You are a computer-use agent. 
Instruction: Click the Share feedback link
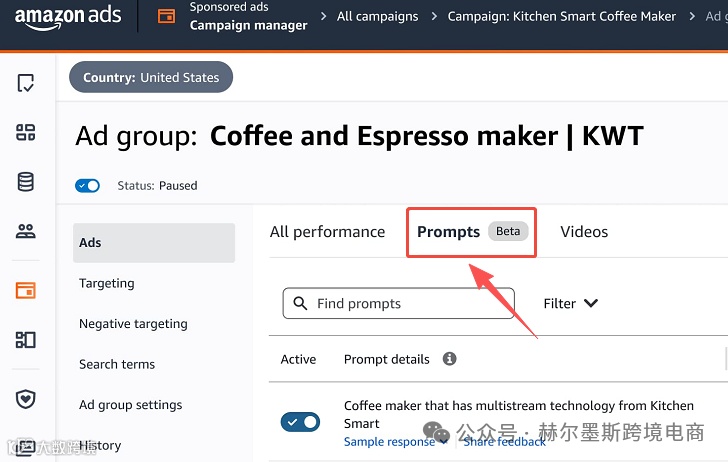click(x=504, y=442)
